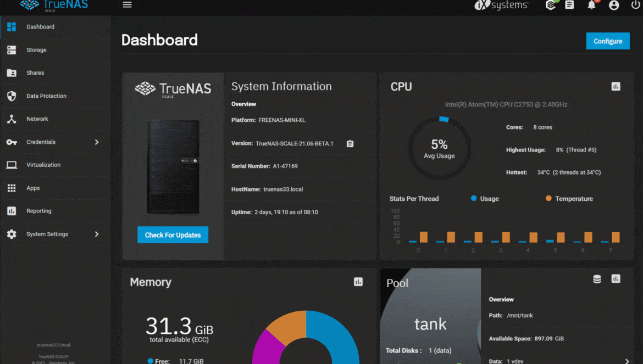Click the TrueNAS SCALE logo on the system card
643x364 pixels.
[173, 89]
